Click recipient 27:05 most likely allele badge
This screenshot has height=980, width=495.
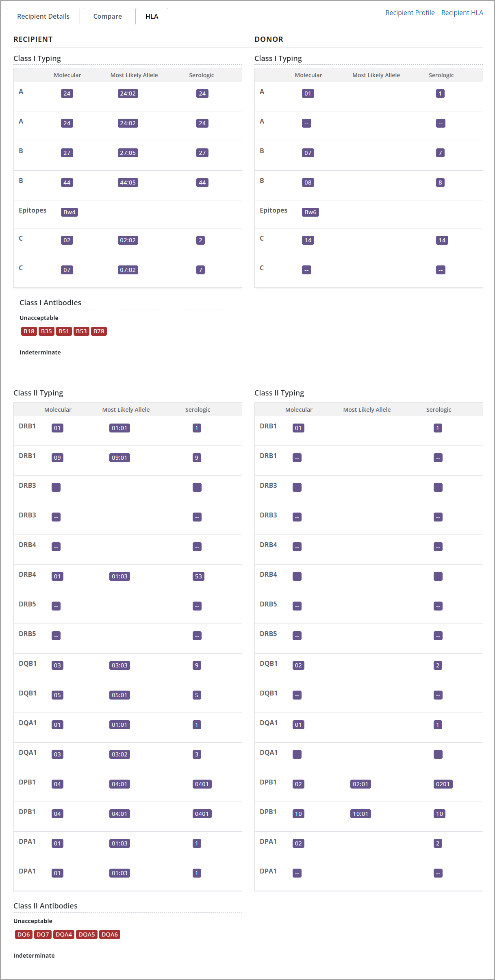click(x=128, y=153)
